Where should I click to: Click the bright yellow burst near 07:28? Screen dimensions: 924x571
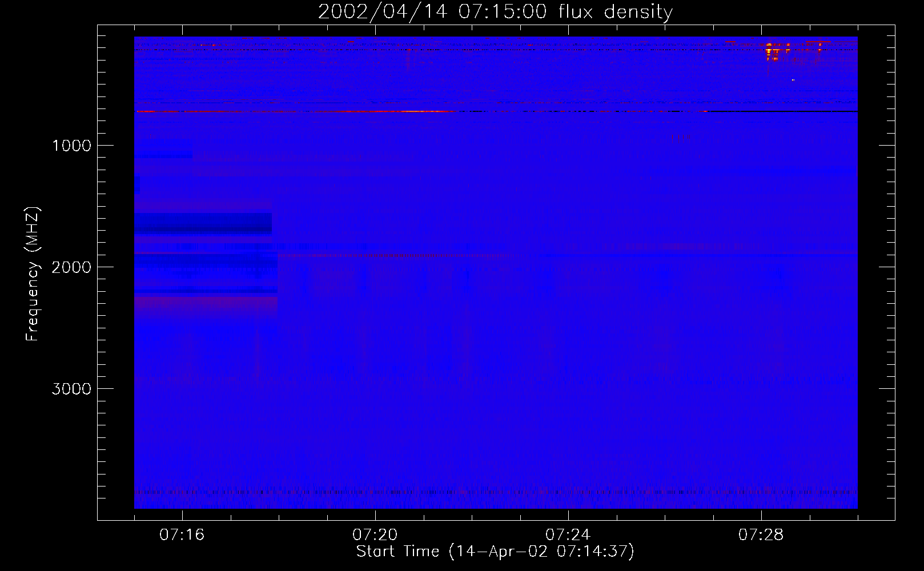[x=772, y=51]
